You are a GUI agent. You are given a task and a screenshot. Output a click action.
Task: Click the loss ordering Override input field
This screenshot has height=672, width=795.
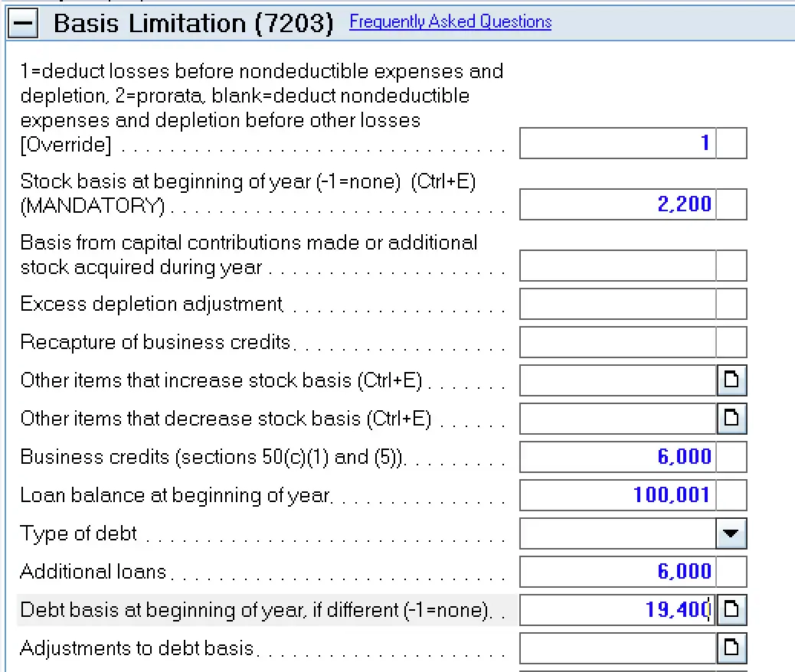tap(617, 143)
